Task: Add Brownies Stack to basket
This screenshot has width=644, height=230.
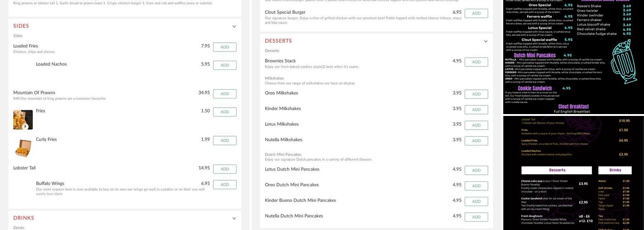Action: tap(476, 62)
